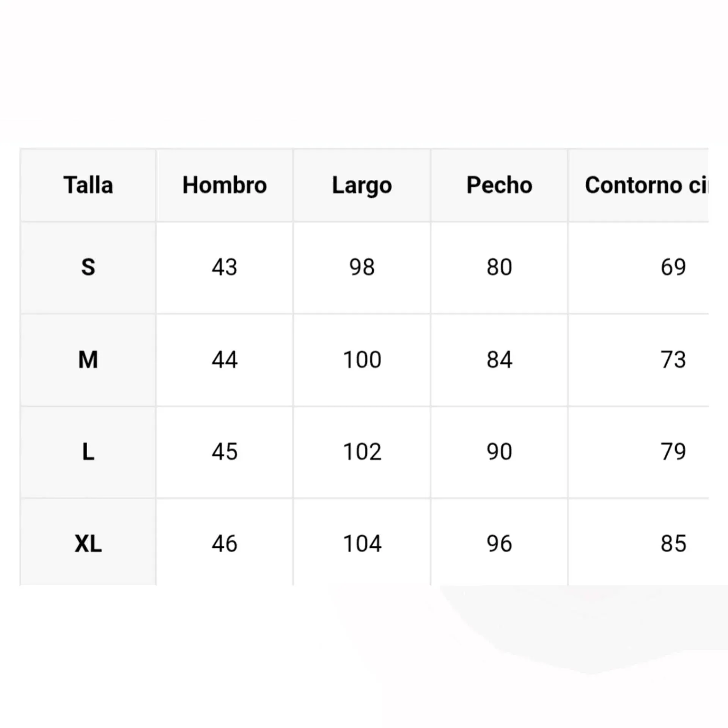Image resolution: width=728 pixels, height=728 pixels.
Task: Click Hombro value 43 for size S
Action: pyautogui.click(x=225, y=267)
